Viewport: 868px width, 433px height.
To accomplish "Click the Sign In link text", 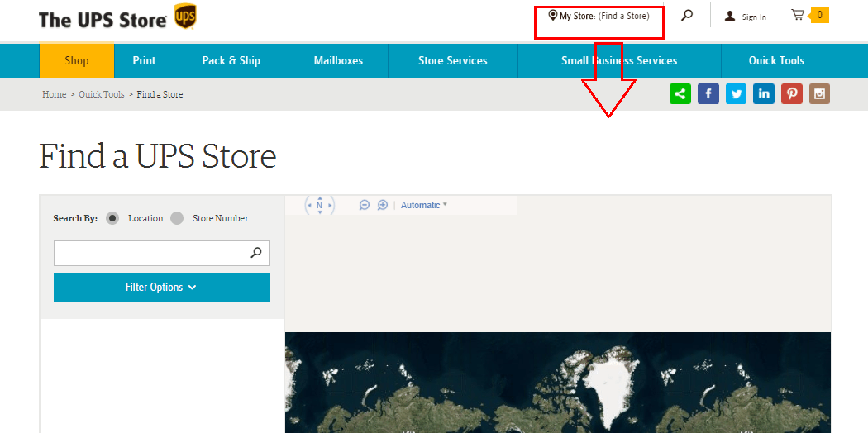I will (x=754, y=17).
